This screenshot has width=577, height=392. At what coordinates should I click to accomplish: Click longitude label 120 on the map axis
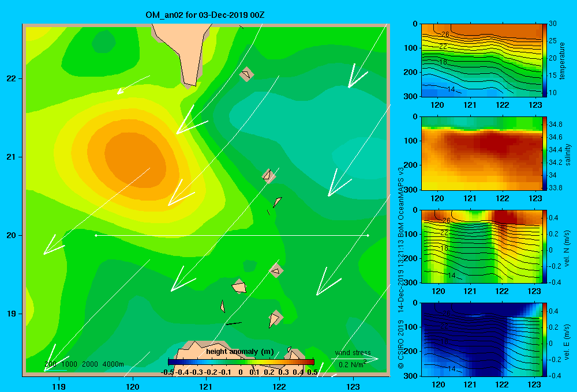pos(133,386)
